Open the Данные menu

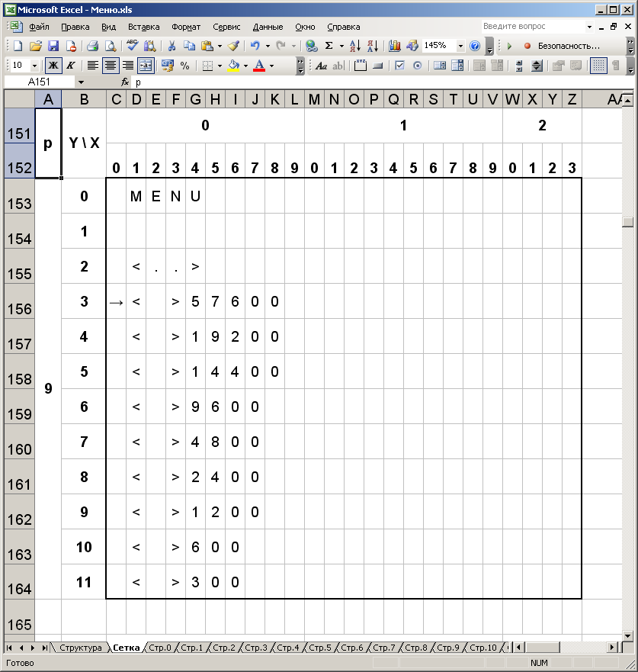(x=268, y=27)
